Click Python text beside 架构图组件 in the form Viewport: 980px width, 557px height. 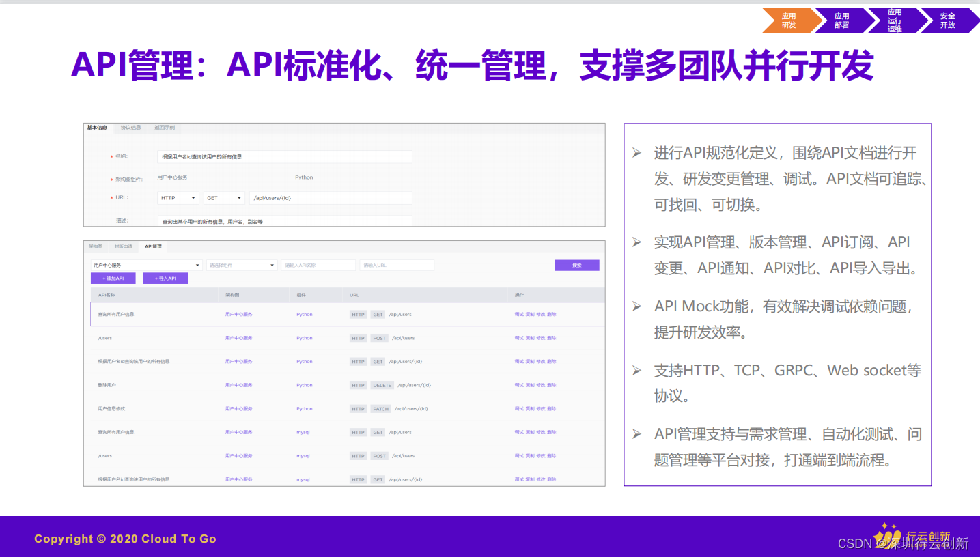(304, 177)
